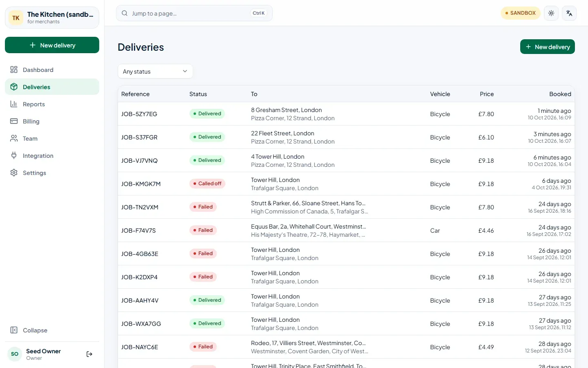588x368 pixels.
Task: Click the Booked column header
Action: click(560, 94)
